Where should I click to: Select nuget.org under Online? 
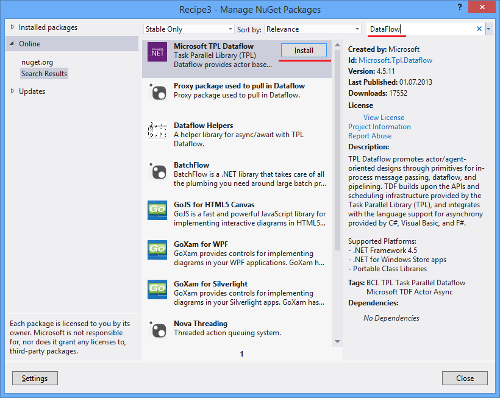[x=37, y=62]
